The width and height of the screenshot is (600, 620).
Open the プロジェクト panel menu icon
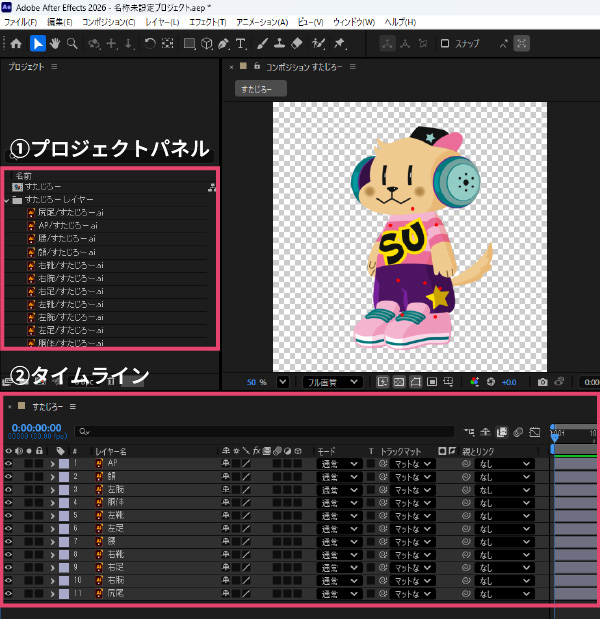pos(54,67)
